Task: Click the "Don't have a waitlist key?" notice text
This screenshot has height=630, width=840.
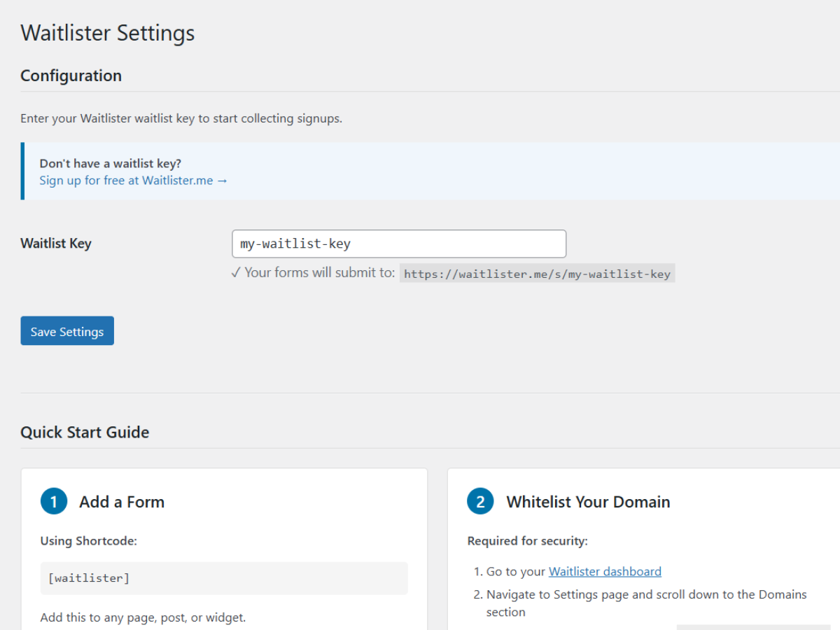Action: click(x=110, y=164)
